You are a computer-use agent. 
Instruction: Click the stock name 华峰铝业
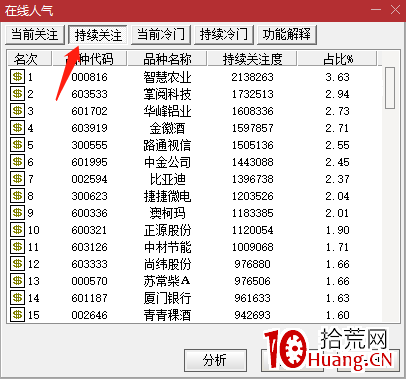point(167,111)
